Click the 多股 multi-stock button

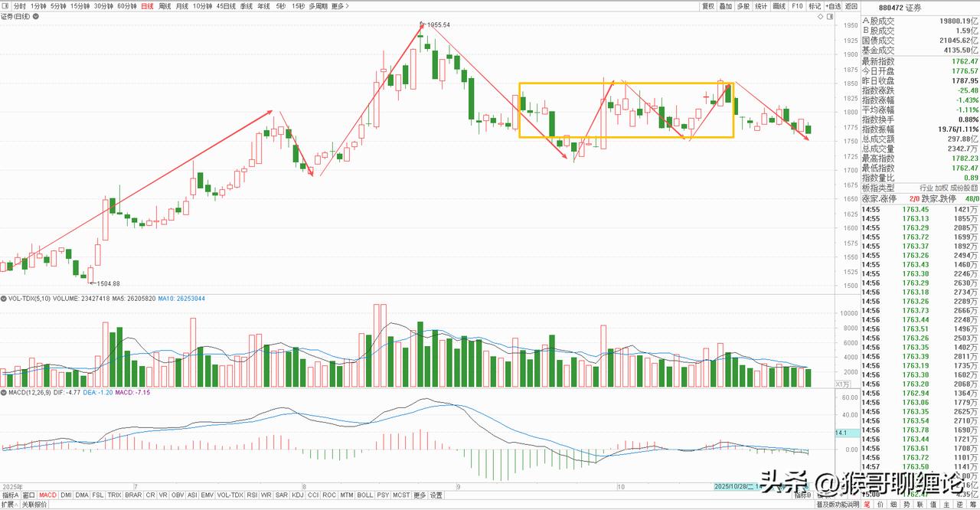(x=743, y=6)
